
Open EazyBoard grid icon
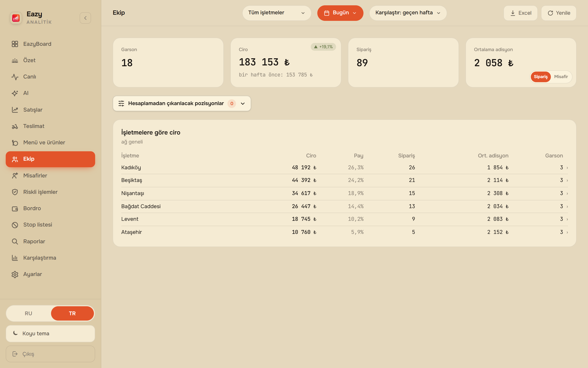[x=15, y=44]
